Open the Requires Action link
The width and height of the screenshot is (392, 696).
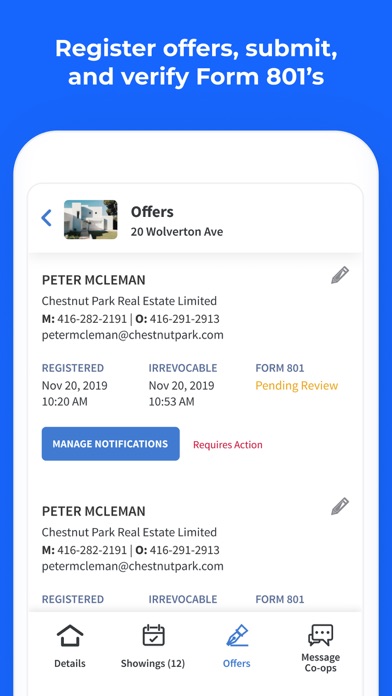coord(228,445)
